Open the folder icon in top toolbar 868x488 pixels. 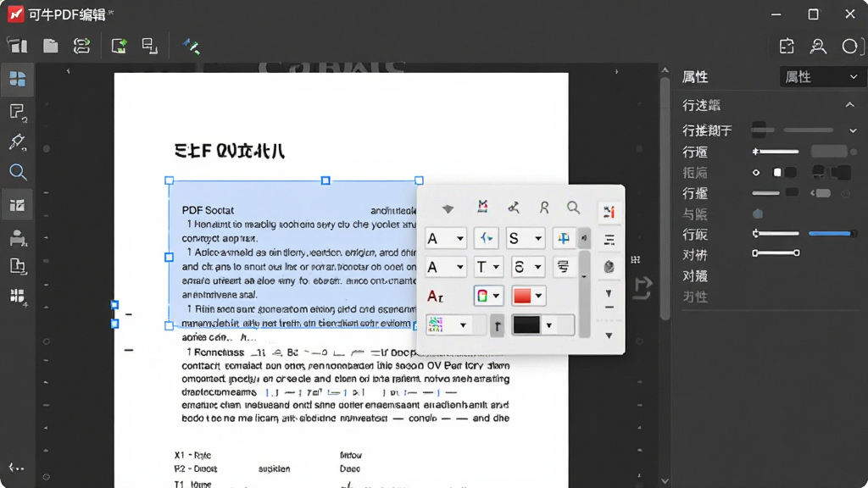tap(50, 46)
